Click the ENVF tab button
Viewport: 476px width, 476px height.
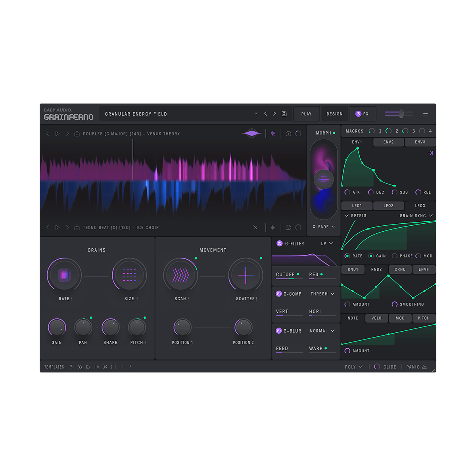(424, 269)
